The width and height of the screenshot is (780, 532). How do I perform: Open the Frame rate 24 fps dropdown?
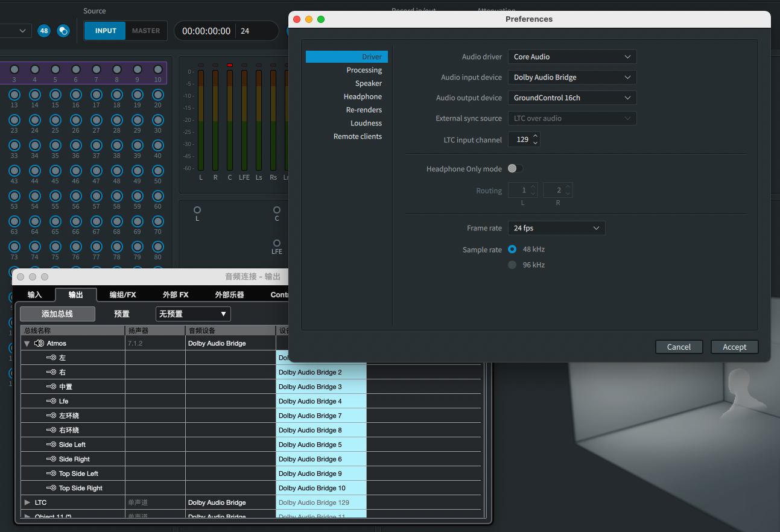coord(556,228)
